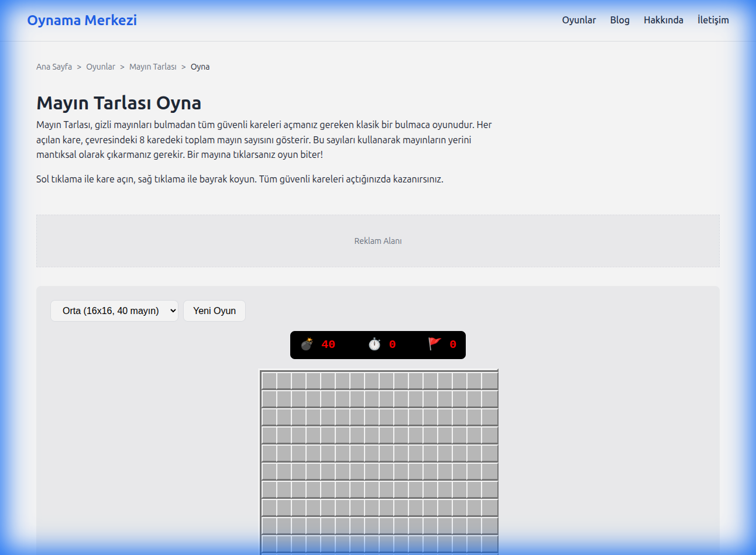This screenshot has width=756, height=555.
Task: Go to Ana Sayfa in the breadcrumb
Action: click(x=54, y=67)
